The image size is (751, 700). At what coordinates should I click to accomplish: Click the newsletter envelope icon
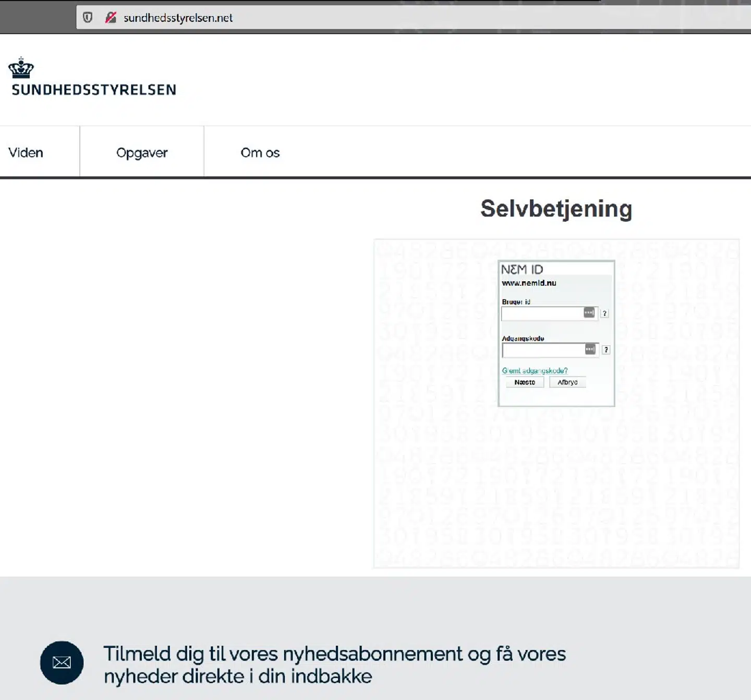(62, 662)
